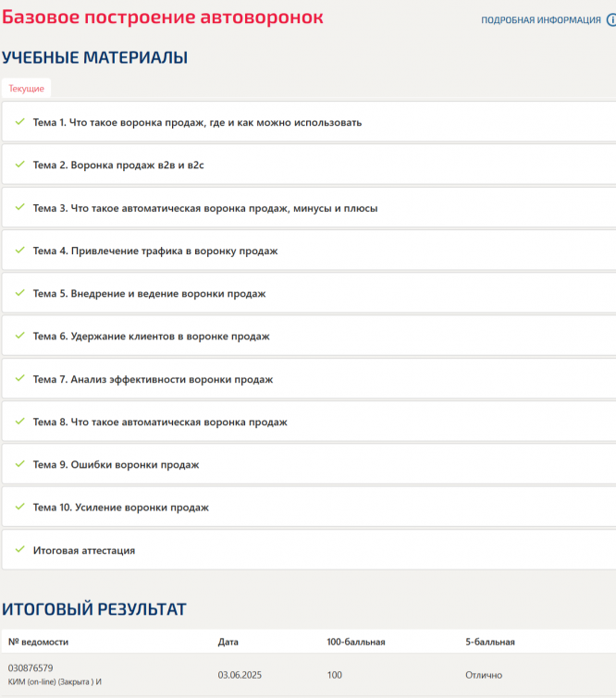616x698 pixels.
Task: Click the date 03.06.2025
Action: point(240,675)
